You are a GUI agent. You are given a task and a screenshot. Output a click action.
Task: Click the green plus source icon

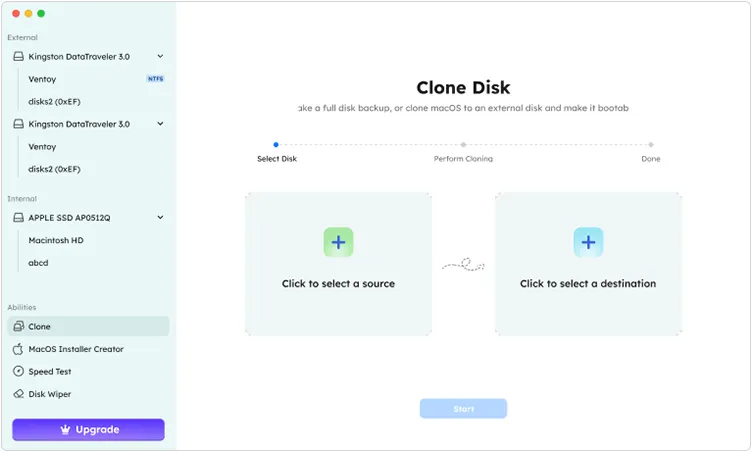click(338, 242)
